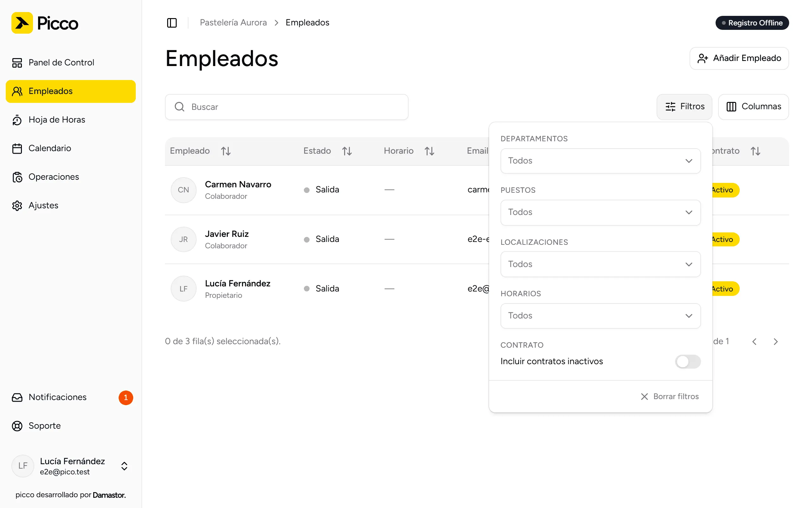This screenshot has height=508, width=812.
Task: Select the Javier Ruiz name
Action: pyautogui.click(x=227, y=234)
